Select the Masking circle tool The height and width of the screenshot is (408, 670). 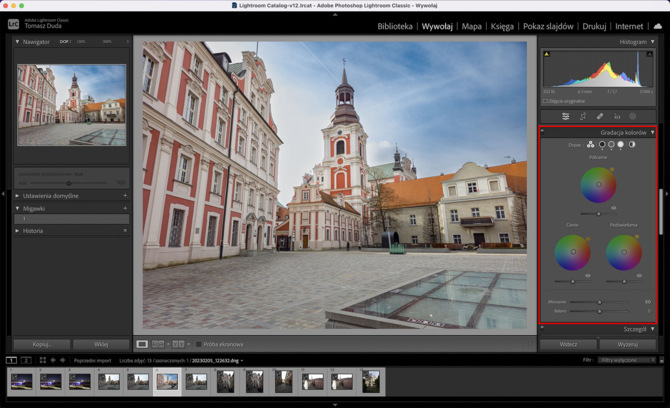point(633,116)
